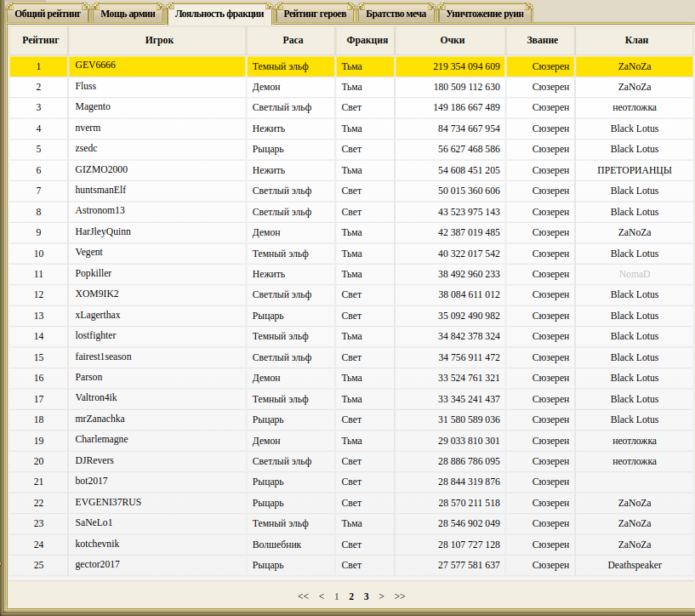Open the Мощь армии tab
This screenshot has height=616, width=695.
pyautogui.click(x=127, y=14)
